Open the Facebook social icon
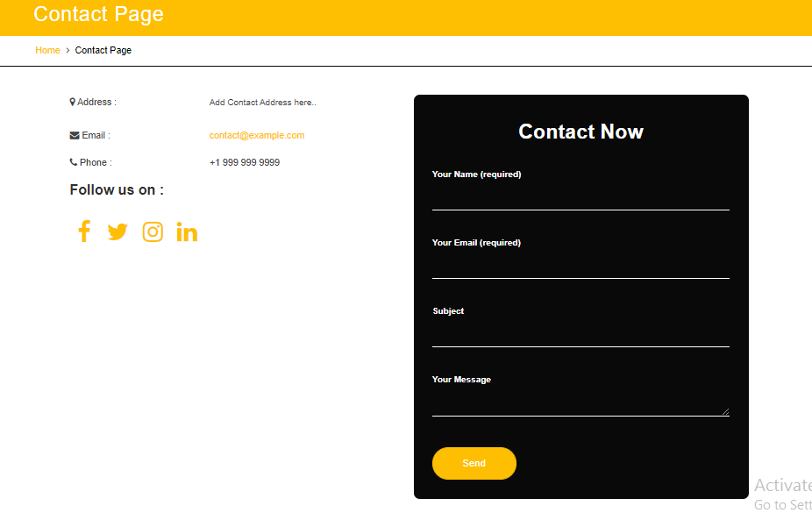Screen dimensions: 812x520 tap(84, 232)
